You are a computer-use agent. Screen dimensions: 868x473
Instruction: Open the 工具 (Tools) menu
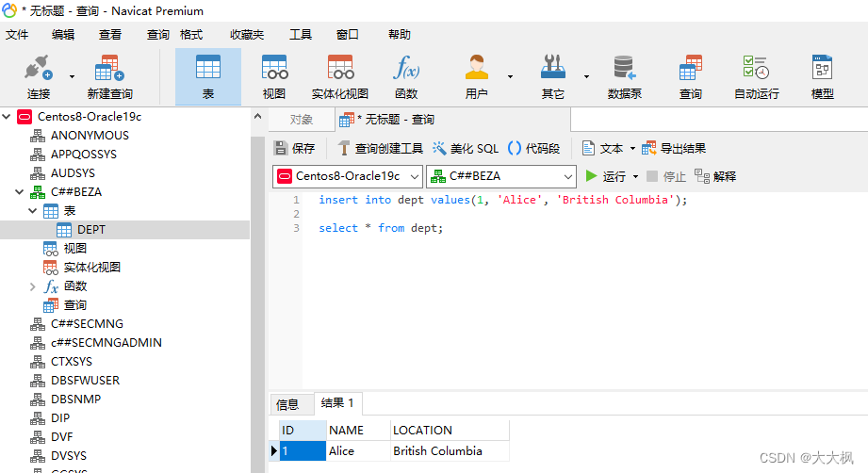301,34
